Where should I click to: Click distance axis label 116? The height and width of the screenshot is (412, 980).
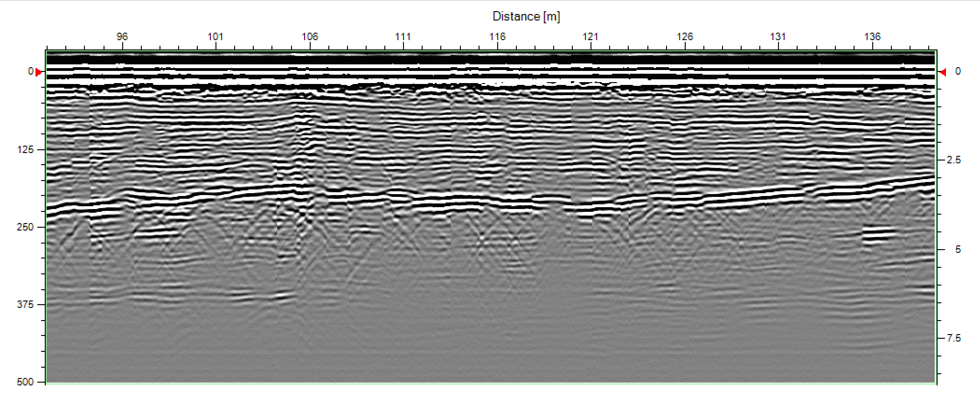(497, 36)
